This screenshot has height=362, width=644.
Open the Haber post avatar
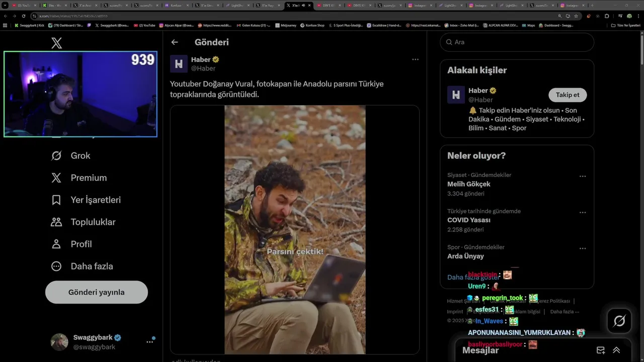pos(179,64)
